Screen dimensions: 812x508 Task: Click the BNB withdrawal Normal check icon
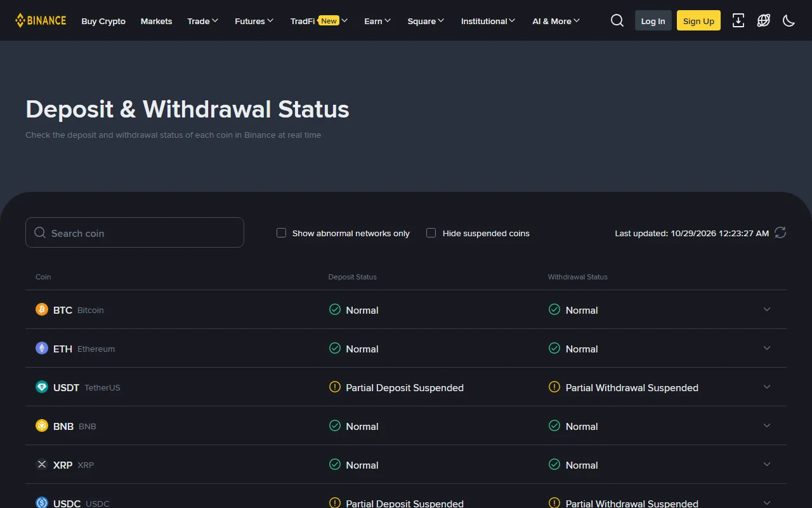tap(554, 425)
